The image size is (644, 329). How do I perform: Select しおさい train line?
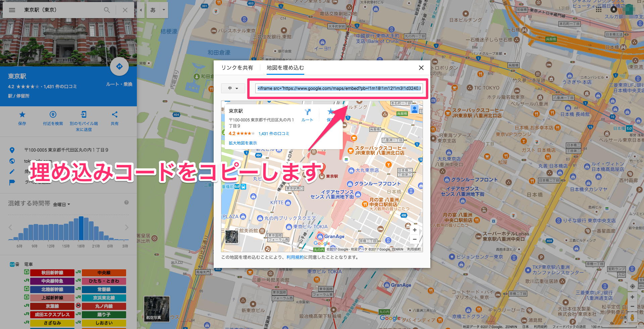point(104,323)
